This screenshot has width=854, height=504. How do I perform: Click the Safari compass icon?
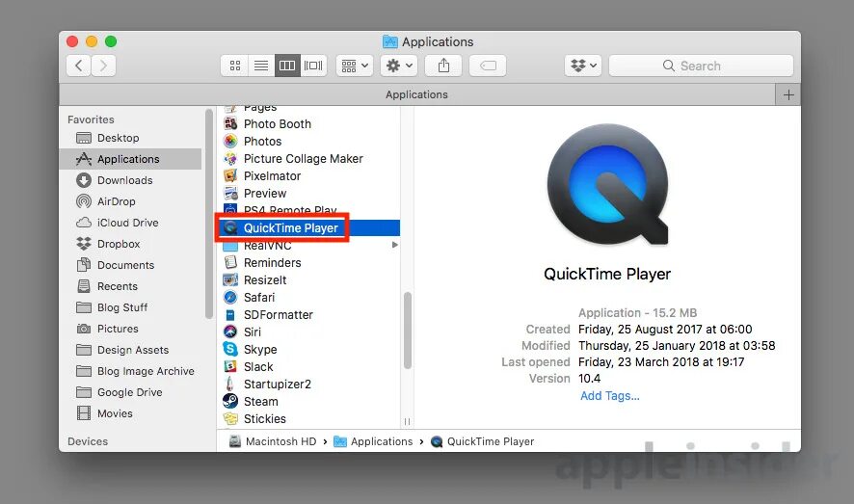(230, 297)
